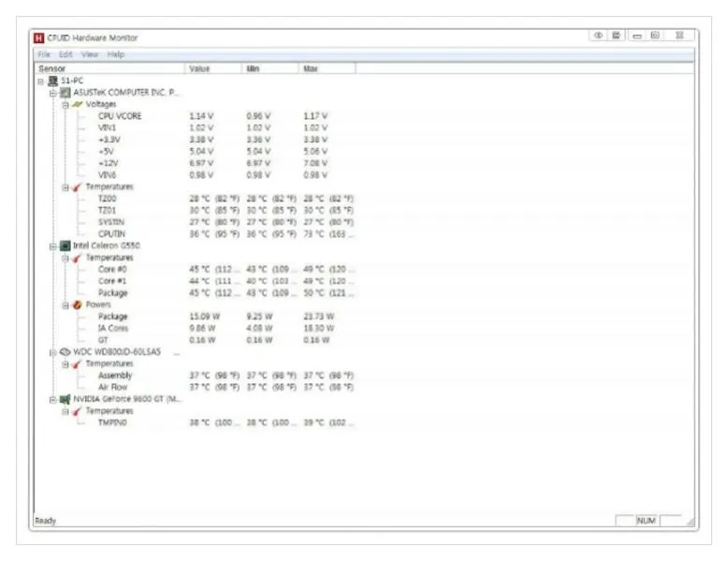
Task: Click thermometer icon of NVIDIA Temperatures
Action: 77,411
